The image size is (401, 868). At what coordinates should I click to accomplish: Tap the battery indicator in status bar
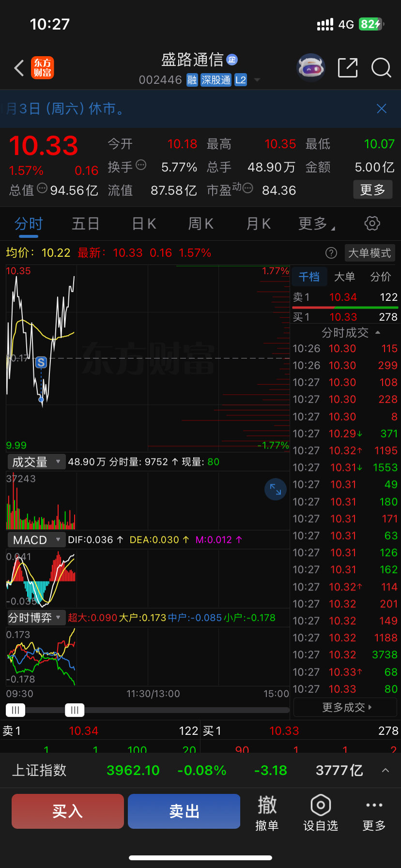tap(371, 24)
